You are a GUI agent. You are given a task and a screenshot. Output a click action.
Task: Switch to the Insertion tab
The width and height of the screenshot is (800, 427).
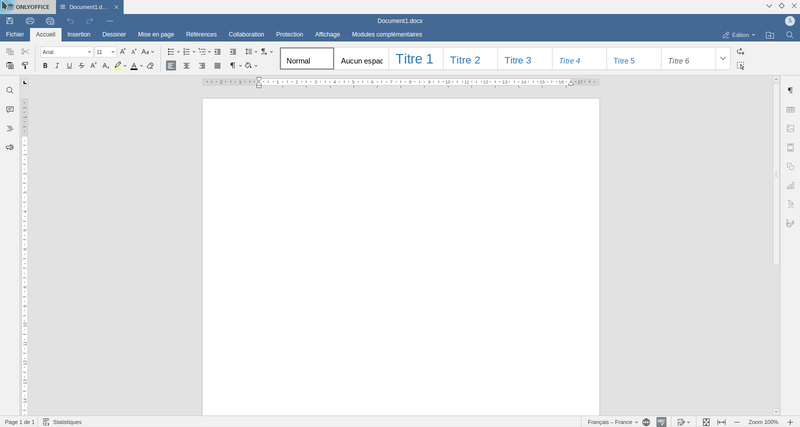click(79, 34)
